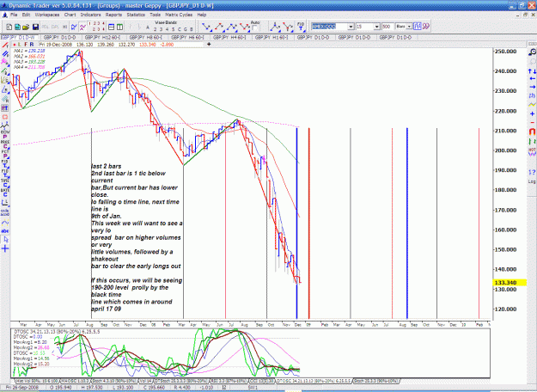The width and height of the screenshot is (537, 392).
Task: Click the floppy disk save icon
Action: tap(35, 27)
